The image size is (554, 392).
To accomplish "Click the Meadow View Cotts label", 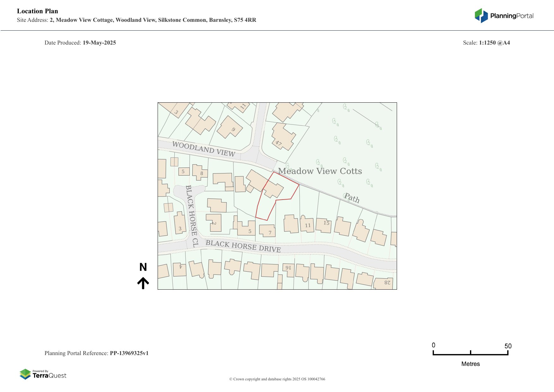I will 320,171.
